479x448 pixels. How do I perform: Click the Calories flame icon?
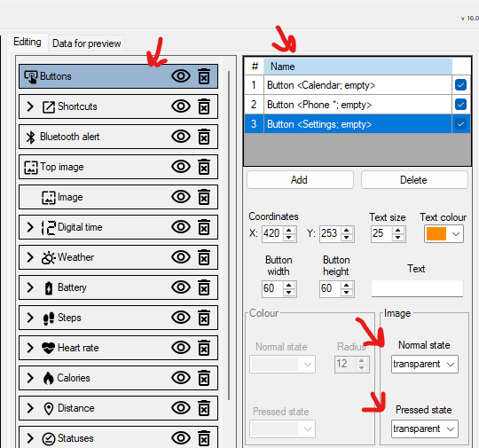(x=48, y=378)
